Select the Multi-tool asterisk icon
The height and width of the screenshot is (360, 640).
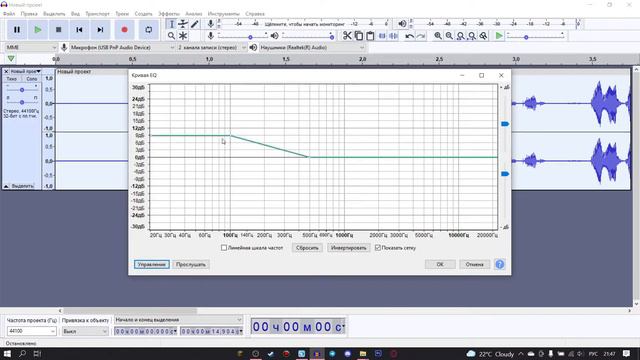pyautogui.click(x=183, y=36)
